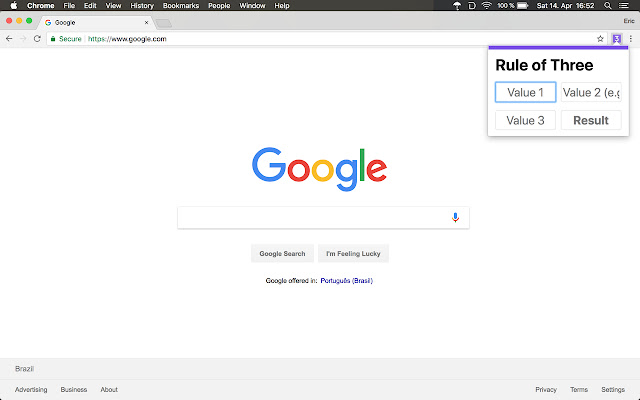640x400 pixels.
Task: Select the Google tab
Action: (x=97, y=22)
